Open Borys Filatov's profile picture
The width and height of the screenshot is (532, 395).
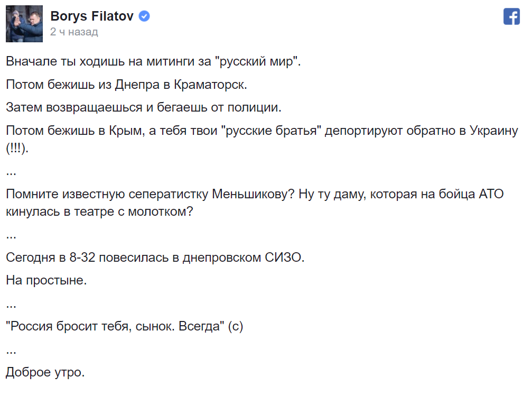pyautogui.click(x=24, y=24)
